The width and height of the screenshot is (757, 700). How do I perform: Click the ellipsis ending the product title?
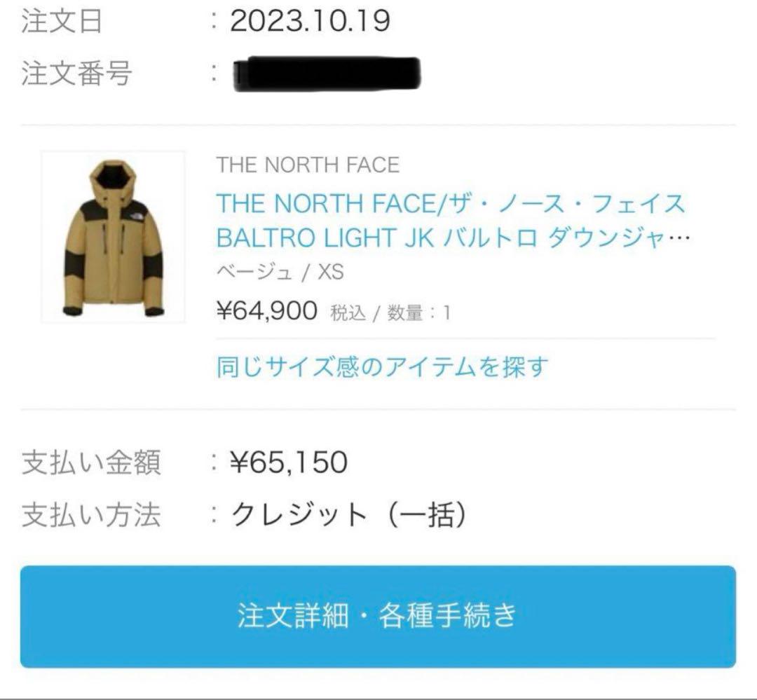click(680, 238)
